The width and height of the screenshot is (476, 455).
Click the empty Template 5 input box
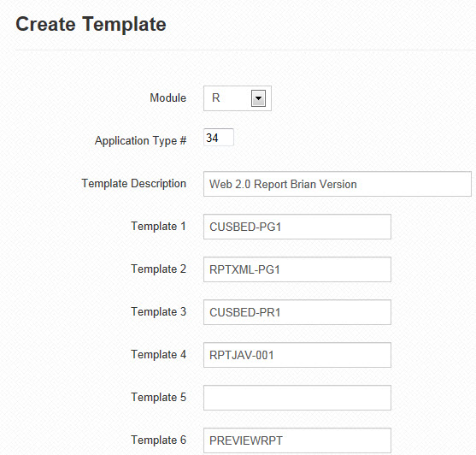pos(297,398)
